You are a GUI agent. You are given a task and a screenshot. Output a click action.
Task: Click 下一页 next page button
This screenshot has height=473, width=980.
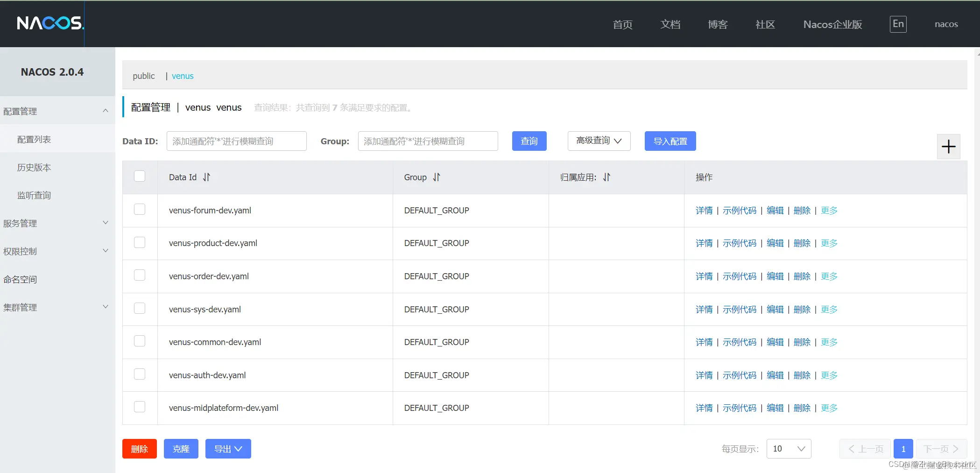pyautogui.click(x=941, y=449)
